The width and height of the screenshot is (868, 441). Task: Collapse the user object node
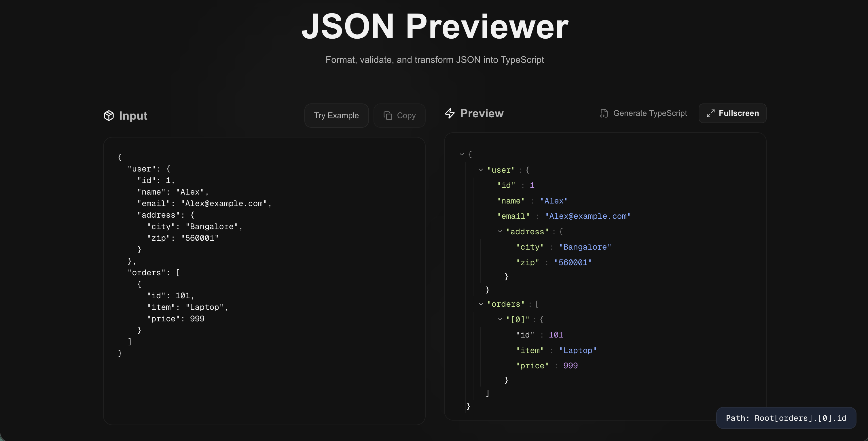(480, 169)
